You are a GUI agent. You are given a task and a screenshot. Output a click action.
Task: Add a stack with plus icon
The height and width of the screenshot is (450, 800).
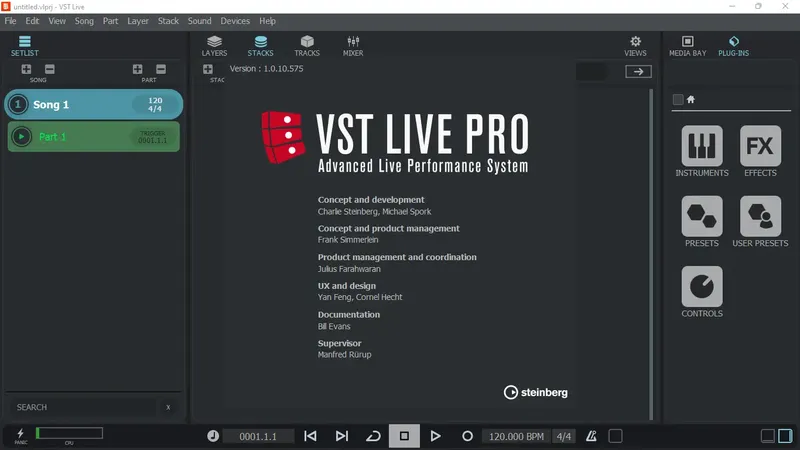(x=208, y=69)
